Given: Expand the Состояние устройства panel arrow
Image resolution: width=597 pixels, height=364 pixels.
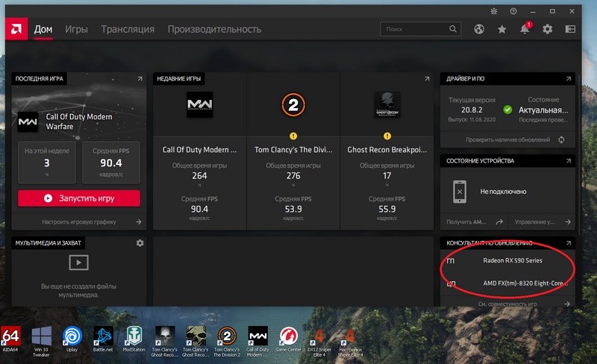Looking at the screenshot, I should click(x=569, y=161).
